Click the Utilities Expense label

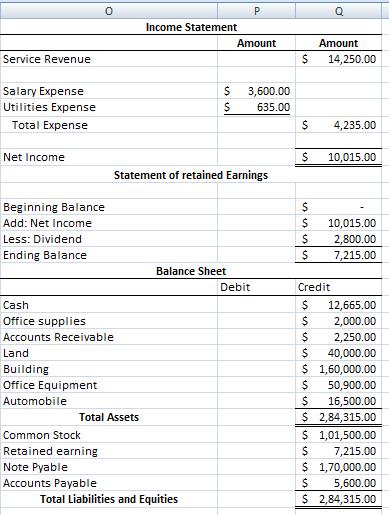(x=49, y=107)
